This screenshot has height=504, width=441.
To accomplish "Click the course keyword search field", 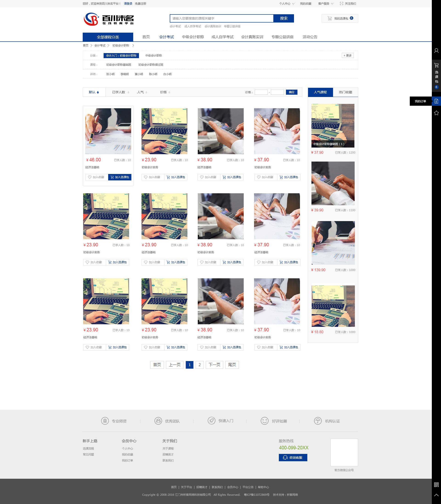I will pyautogui.click(x=221, y=18).
